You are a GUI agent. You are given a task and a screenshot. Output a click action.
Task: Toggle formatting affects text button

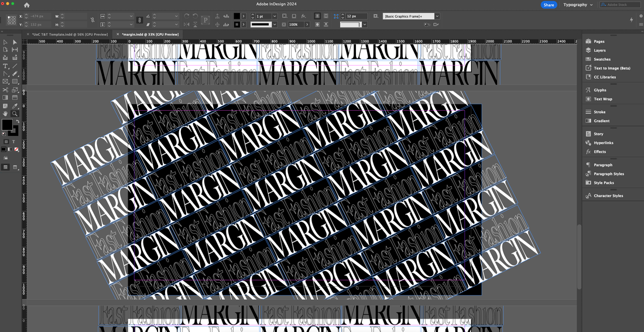13,141
